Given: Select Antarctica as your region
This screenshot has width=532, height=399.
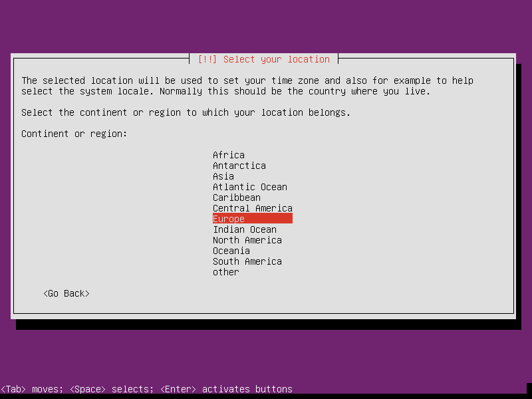Looking at the screenshot, I should click(x=239, y=166).
